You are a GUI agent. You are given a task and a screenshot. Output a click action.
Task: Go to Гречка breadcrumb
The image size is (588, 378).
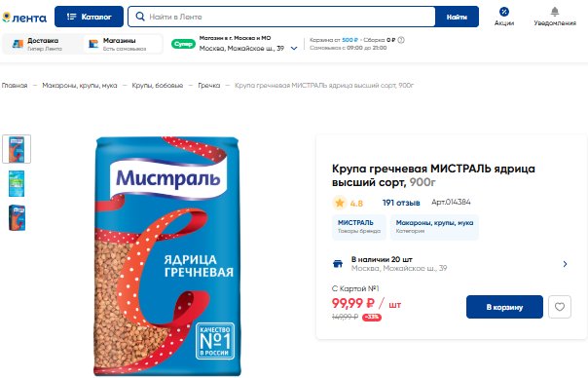click(209, 85)
